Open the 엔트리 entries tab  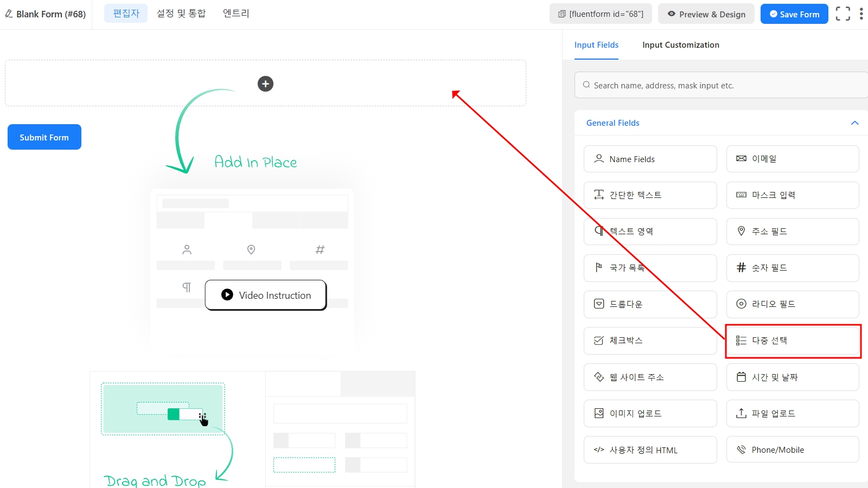pos(236,14)
